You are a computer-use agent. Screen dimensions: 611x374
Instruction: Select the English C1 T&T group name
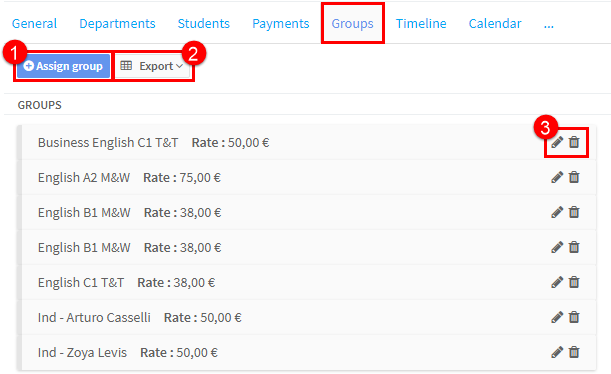click(81, 282)
